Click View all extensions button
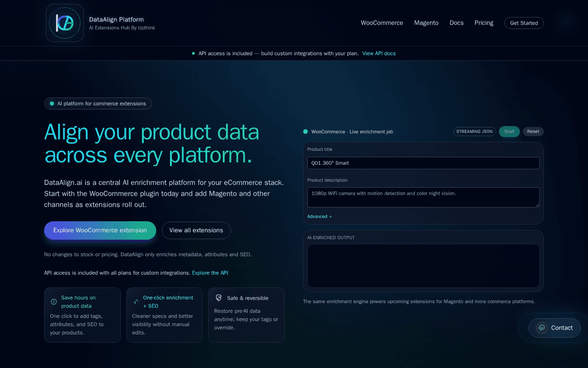The height and width of the screenshot is (368, 588). [196, 230]
